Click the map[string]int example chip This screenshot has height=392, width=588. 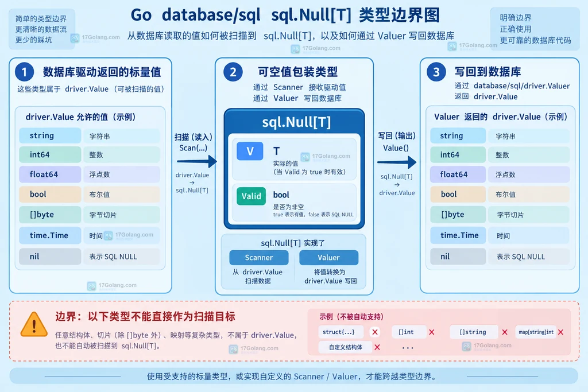click(536, 332)
